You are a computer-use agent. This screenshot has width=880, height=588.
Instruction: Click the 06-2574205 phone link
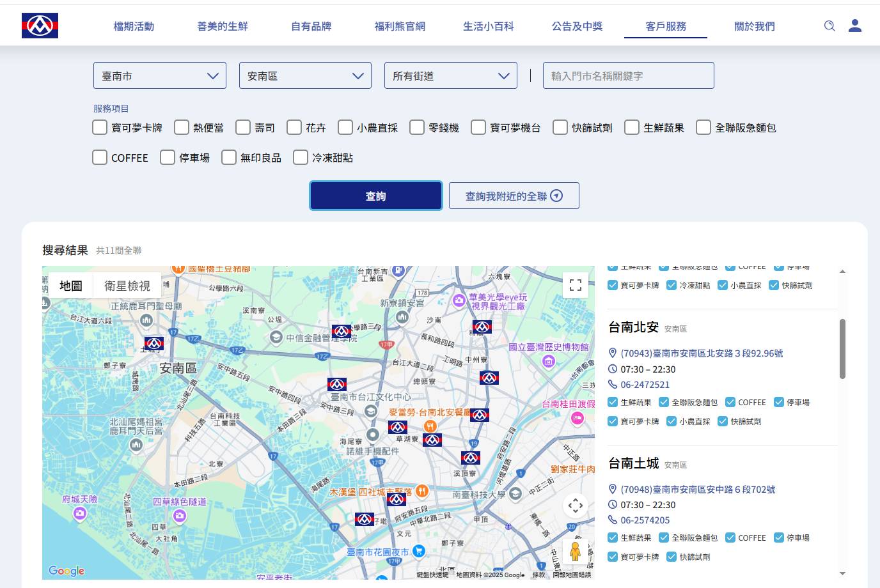point(645,520)
